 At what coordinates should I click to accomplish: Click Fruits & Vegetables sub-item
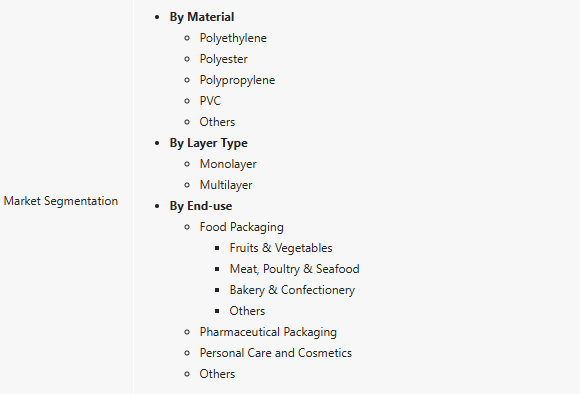pyautogui.click(x=281, y=248)
